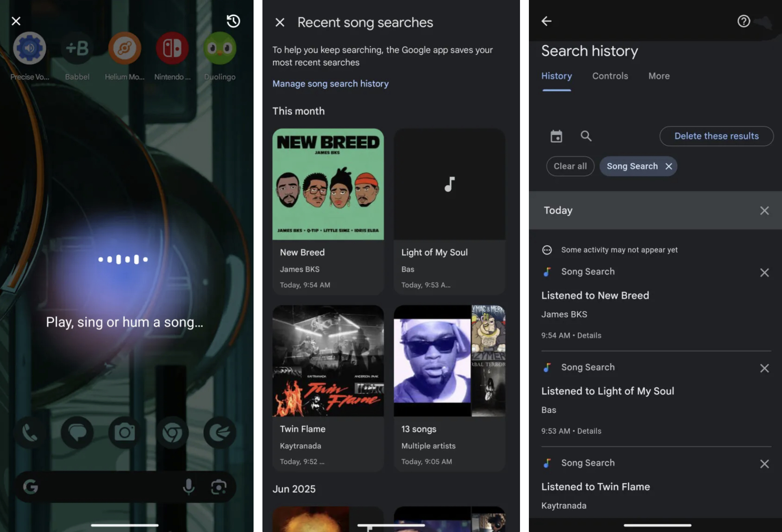Launch the Nintendo Switch app
Screen dimensions: 782x532
coord(172,48)
